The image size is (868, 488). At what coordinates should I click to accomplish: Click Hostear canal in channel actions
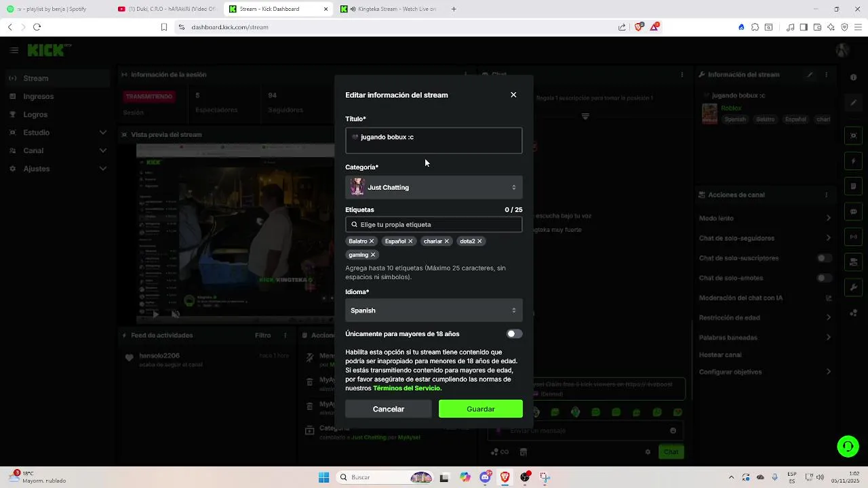pyautogui.click(x=720, y=354)
